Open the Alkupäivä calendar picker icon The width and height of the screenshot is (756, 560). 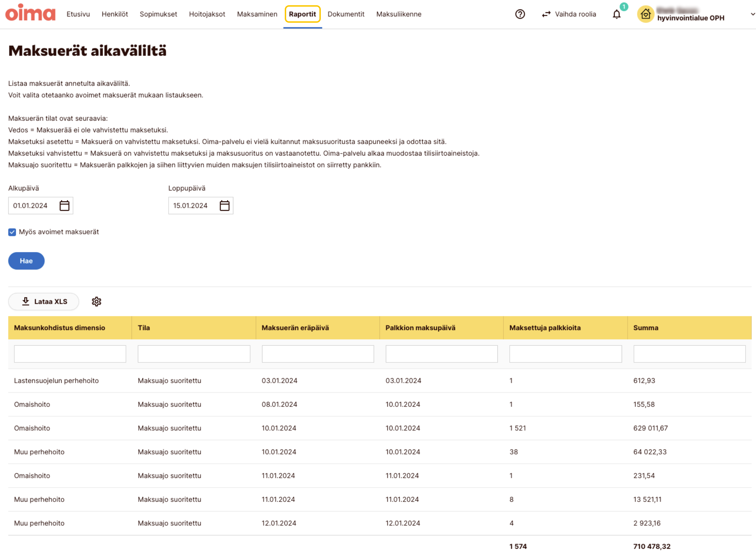tap(64, 206)
